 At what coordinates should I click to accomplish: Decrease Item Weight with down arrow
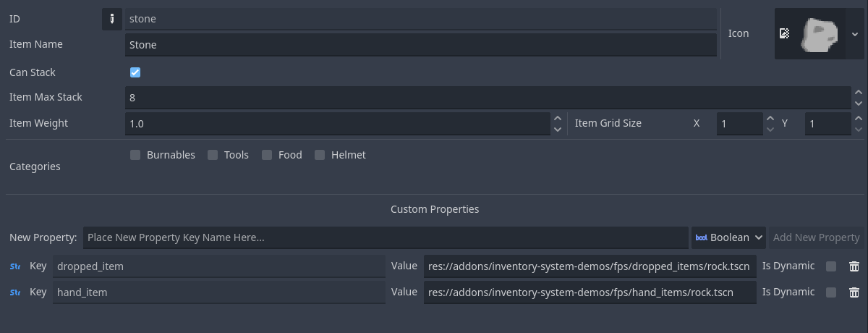tap(558, 129)
